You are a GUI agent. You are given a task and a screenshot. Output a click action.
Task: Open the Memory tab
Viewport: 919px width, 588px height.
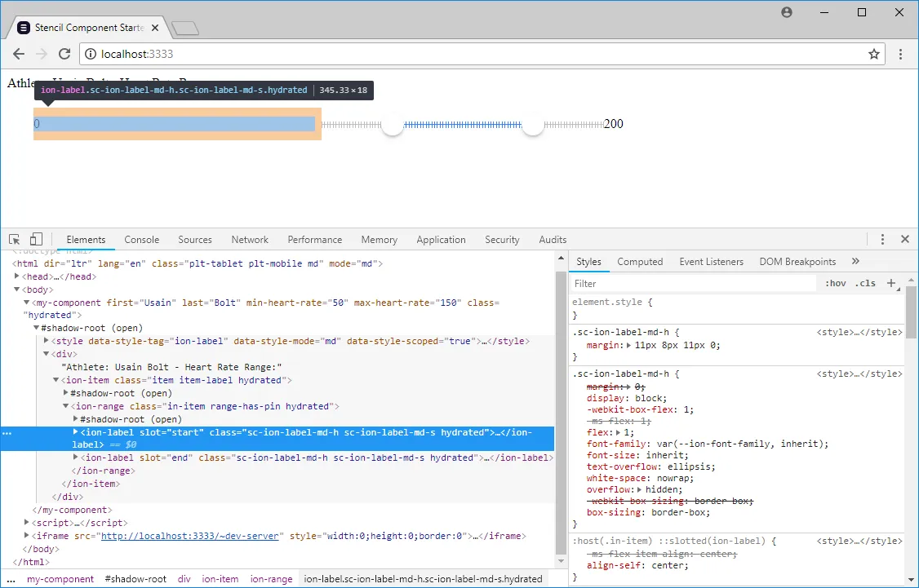(x=380, y=240)
